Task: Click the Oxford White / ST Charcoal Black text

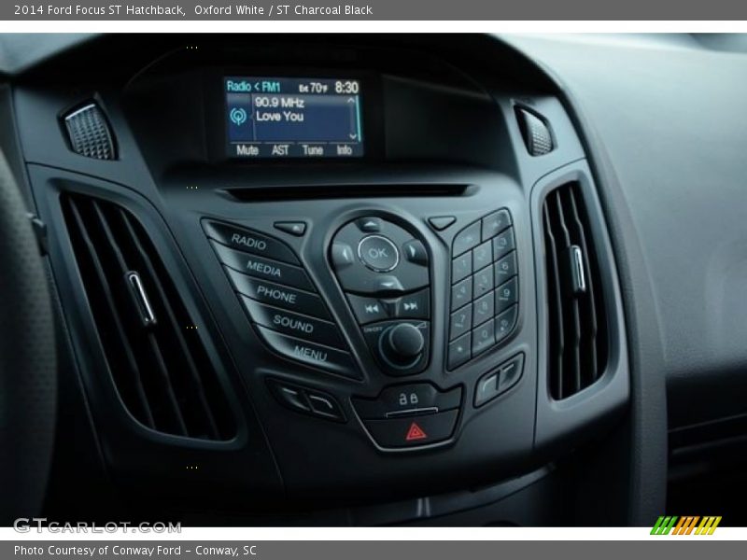Action: 283,10
